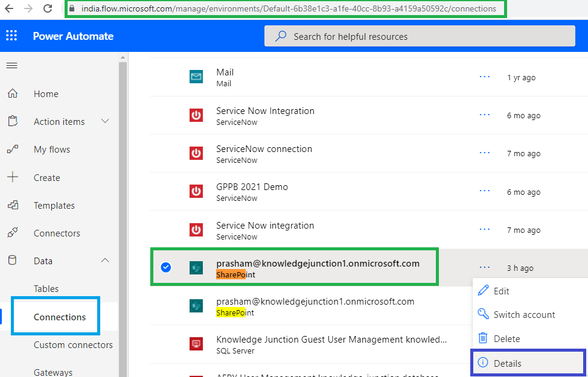Viewport: 588px width, 377px height.
Task: Click Service Now Integration ServiceNow icon
Action: tap(196, 115)
